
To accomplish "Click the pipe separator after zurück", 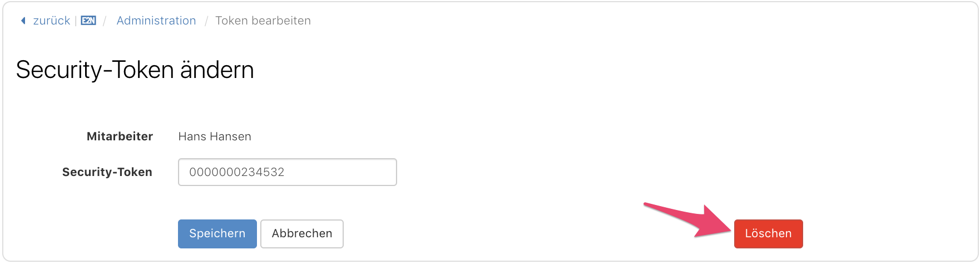I will point(76,21).
